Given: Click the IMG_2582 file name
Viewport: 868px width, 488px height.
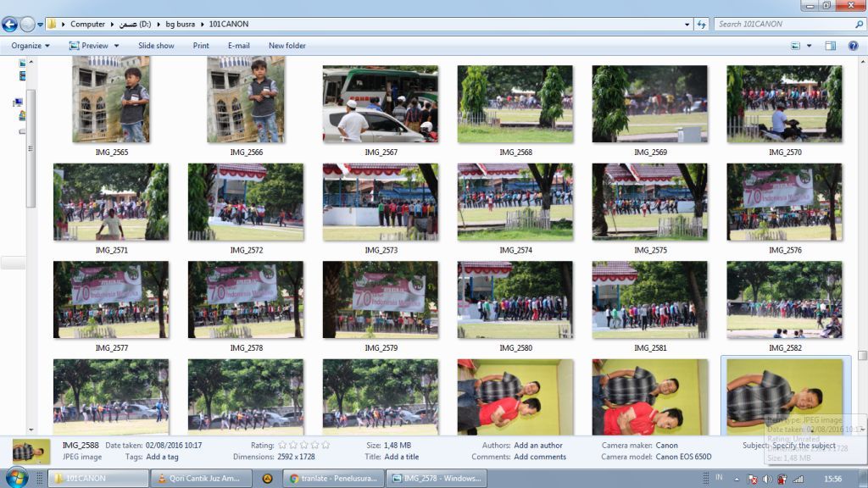Looking at the screenshot, I should 785,348.
